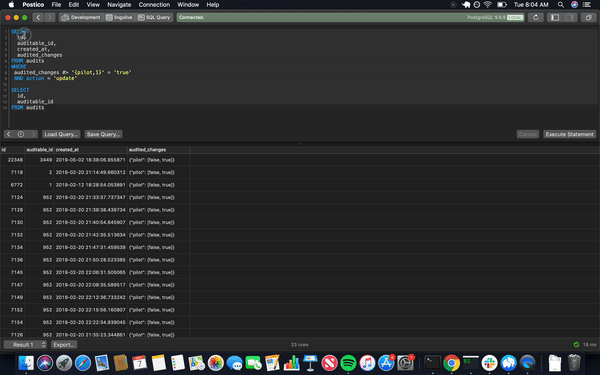Screen dimensions: 600x375
Task: Open Messages from the Dock
Action: coord(235,363)
